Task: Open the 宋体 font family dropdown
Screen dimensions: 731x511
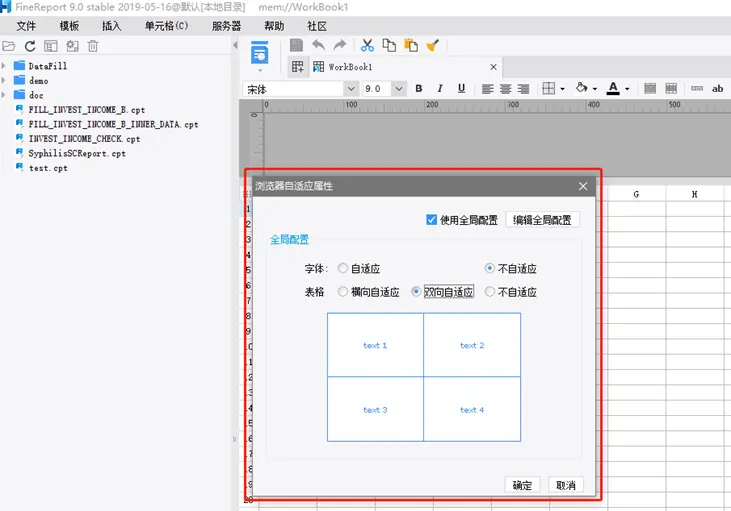Action: (x=351, y=89)
